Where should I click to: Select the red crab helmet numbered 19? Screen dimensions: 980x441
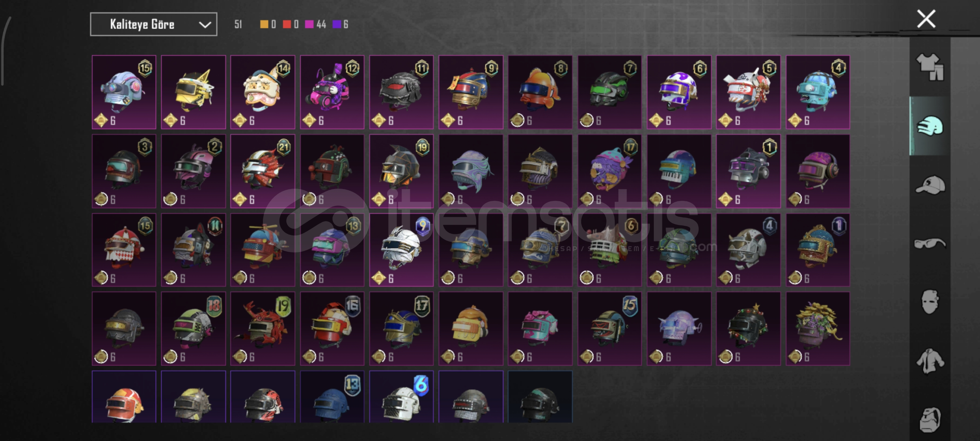(263, 329)
